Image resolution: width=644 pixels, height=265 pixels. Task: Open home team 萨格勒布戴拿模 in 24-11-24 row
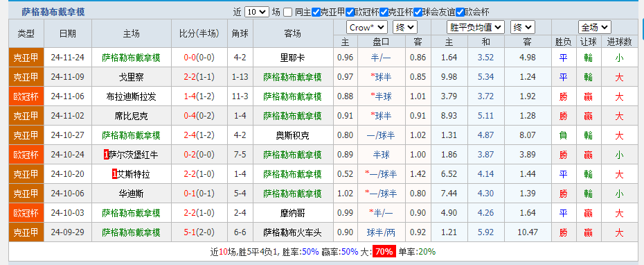pyautogui.click(x=131, y=58)
